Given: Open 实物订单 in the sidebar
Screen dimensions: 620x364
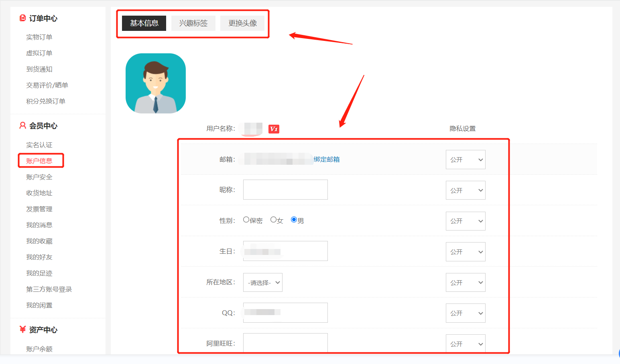Looking at the screenshot, I should 39,37.
